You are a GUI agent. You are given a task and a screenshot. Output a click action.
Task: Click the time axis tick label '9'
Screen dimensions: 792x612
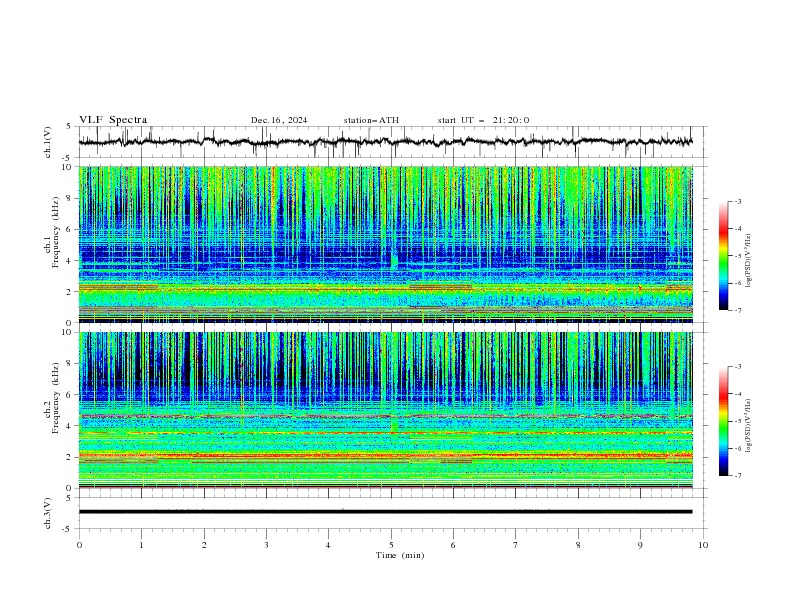pos(640,545)
